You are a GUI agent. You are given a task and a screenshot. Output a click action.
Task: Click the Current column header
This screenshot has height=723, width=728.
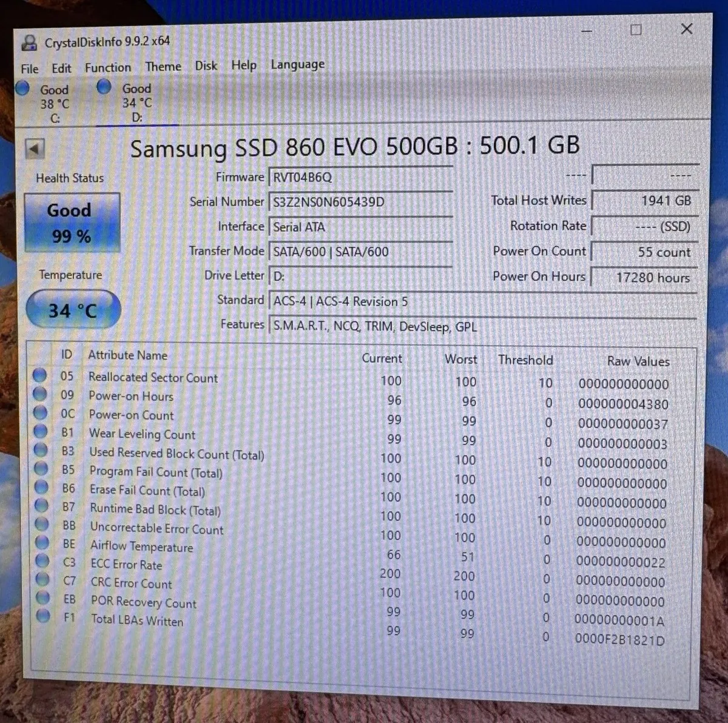(x=382, y=358)
